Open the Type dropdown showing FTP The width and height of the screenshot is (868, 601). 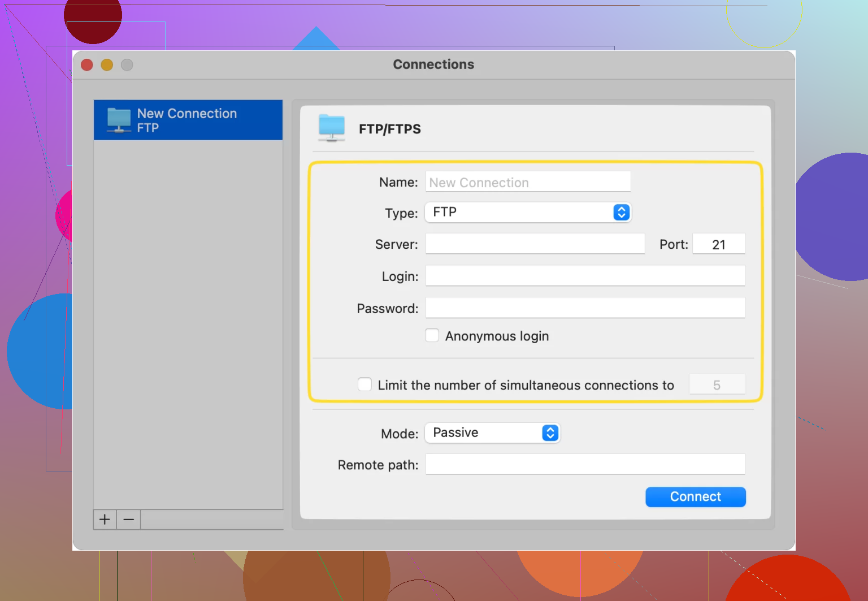[528, 212]
